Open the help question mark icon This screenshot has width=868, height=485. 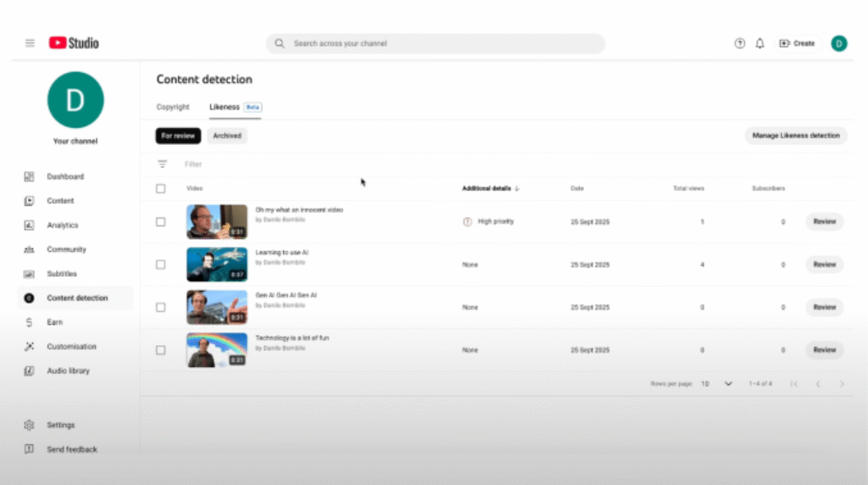point(739,43)
